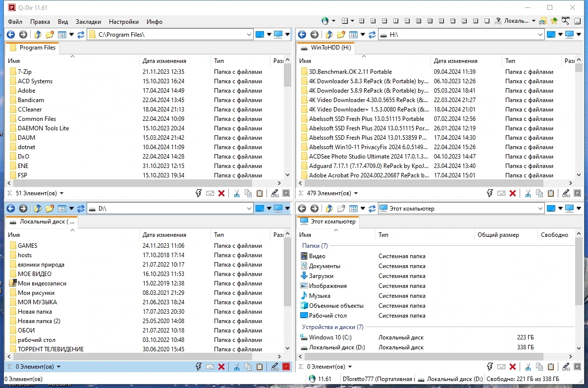Click paste clipboard icon in 479 Элемент(ов) bar
Screen dimensions: 588x388
551,193
